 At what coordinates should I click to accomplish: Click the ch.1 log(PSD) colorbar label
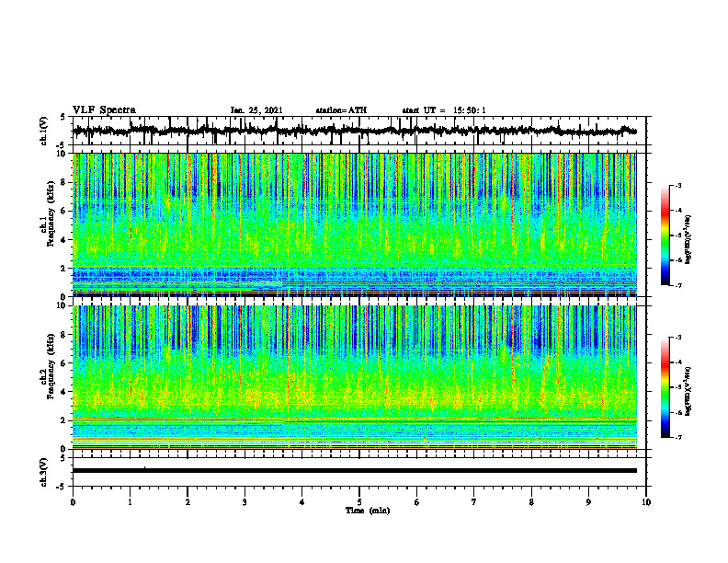[x=688, y=240]
